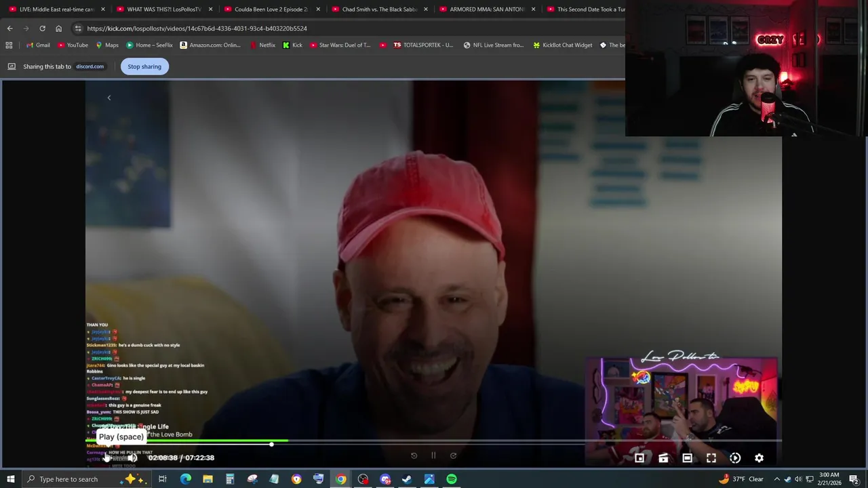Click the Windows Start button
868x488 pixels.
pos(11,479)
